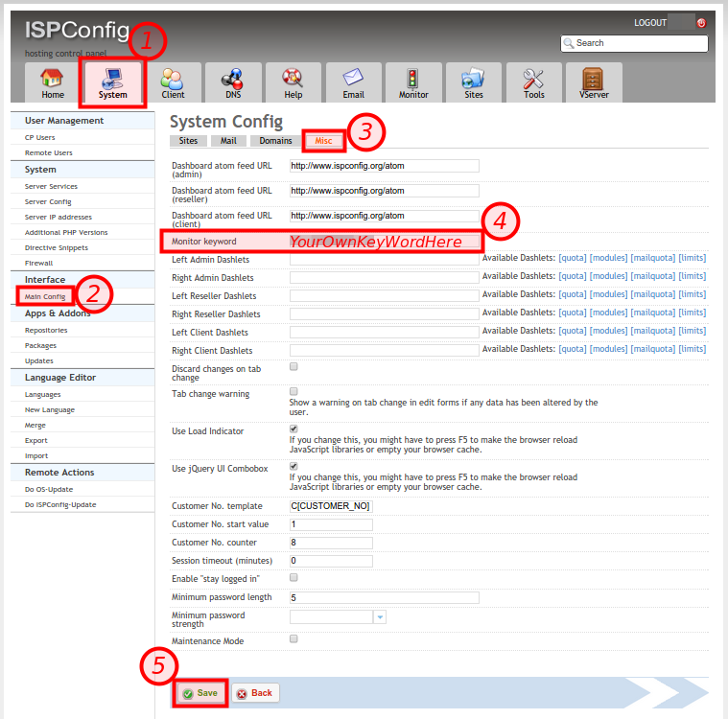Click the Client module icon
This screenshot has height=719, width=728.
[x=173, y=81]
